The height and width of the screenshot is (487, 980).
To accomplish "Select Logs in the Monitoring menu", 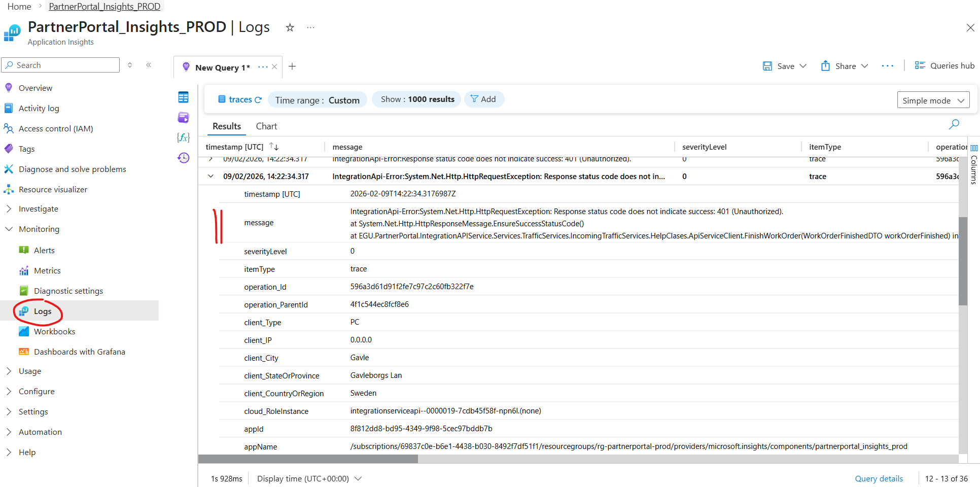I will 43,311.
